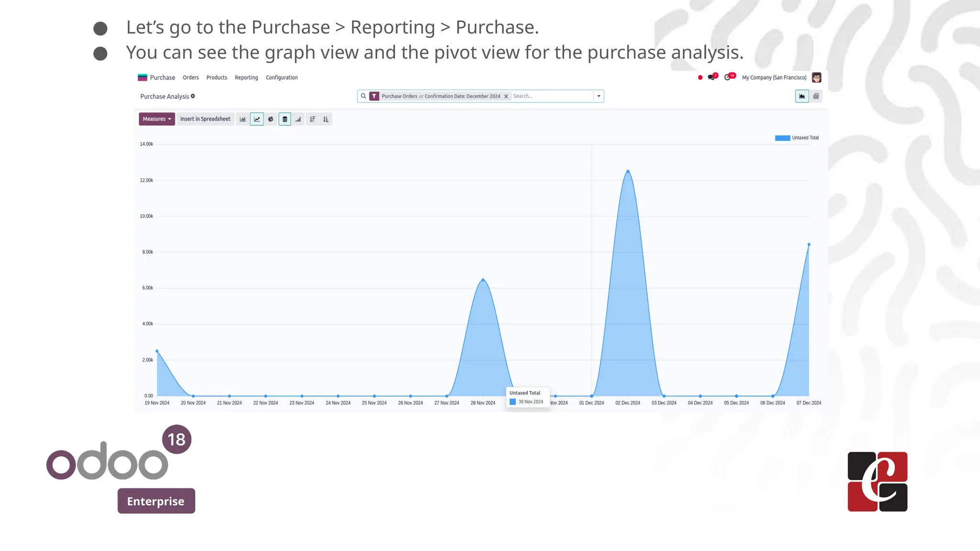This screenshot has width=980, height=551.
Task: Toggle the cumulative option
Action: pos(298,119)
